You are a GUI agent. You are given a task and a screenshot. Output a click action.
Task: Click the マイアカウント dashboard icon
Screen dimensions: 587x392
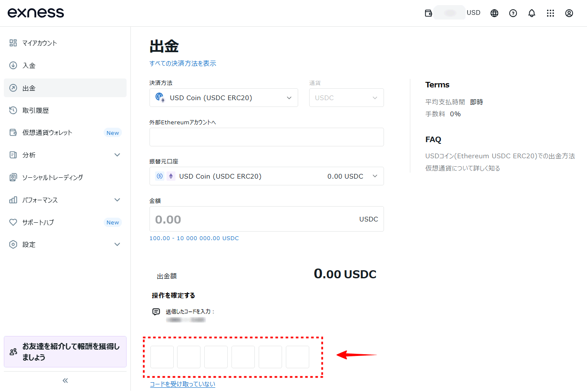(x=13, y=43)
